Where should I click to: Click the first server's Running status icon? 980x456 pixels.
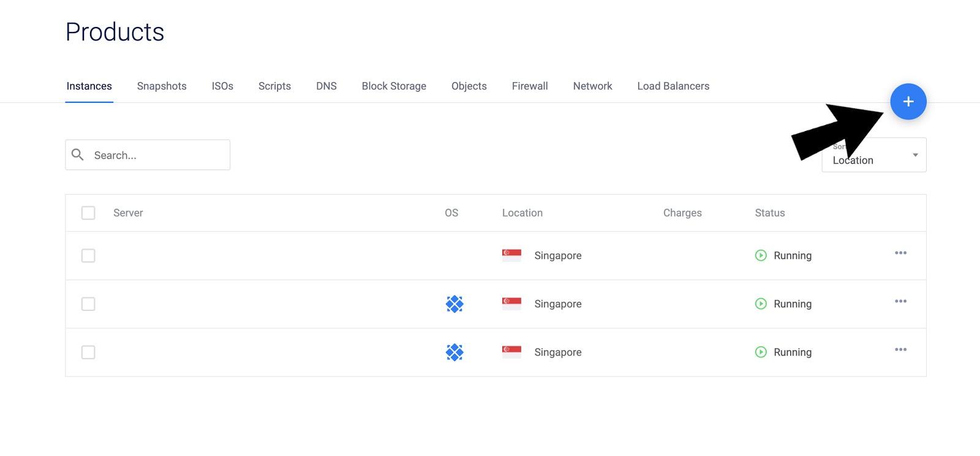pos(761,255)
